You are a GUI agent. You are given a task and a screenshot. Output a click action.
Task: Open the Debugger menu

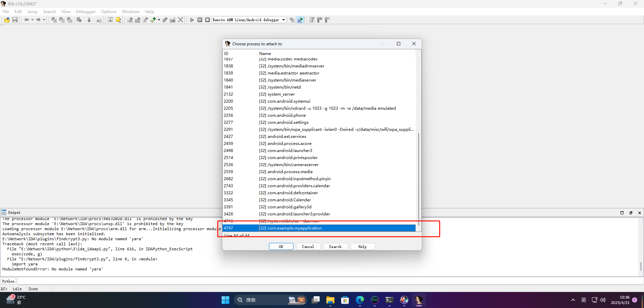pyautogui.click(x=86, y=11)
